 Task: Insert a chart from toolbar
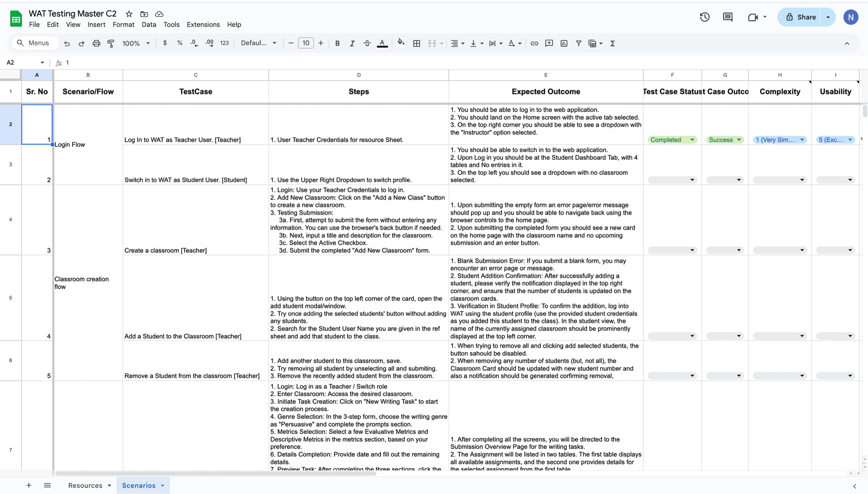(x=564, y=43)
